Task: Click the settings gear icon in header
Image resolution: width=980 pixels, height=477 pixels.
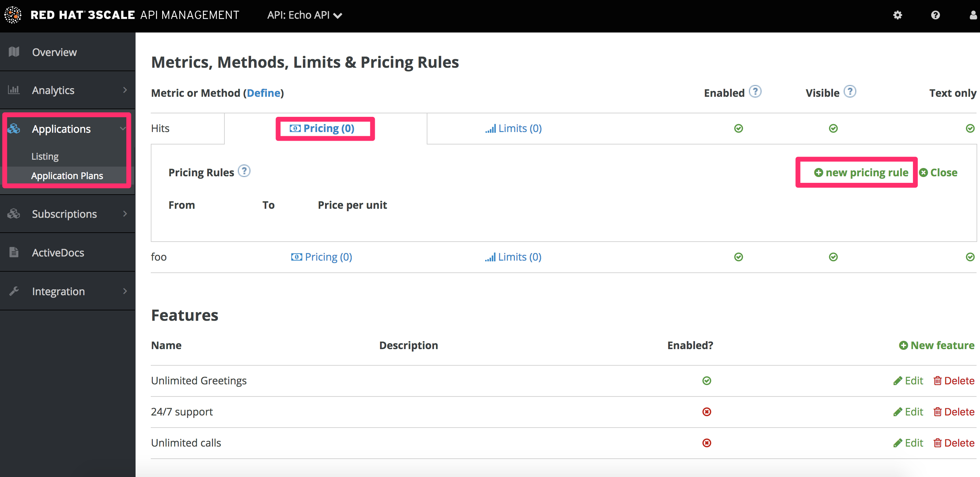Action: click(x=897, y=15)
